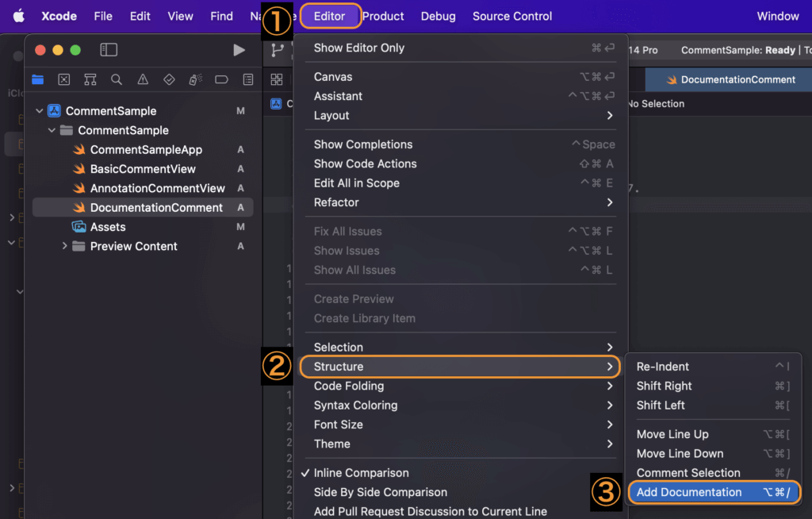Choose Side By Side Comparison

pyautogui.click(x=461, y=492)
